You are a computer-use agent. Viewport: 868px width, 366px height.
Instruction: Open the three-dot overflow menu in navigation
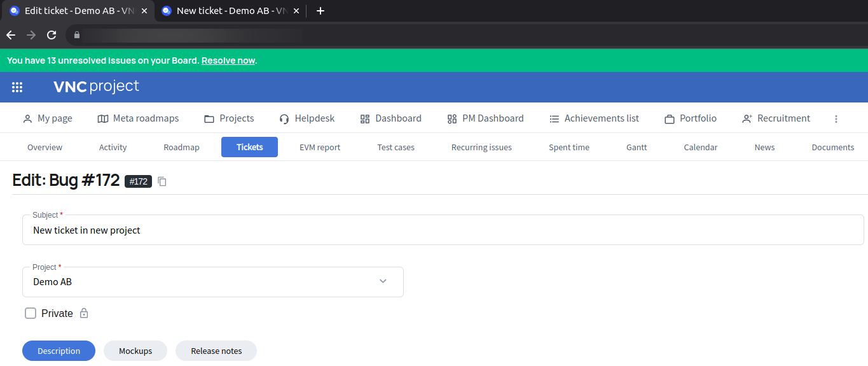(x=836, y=119)
